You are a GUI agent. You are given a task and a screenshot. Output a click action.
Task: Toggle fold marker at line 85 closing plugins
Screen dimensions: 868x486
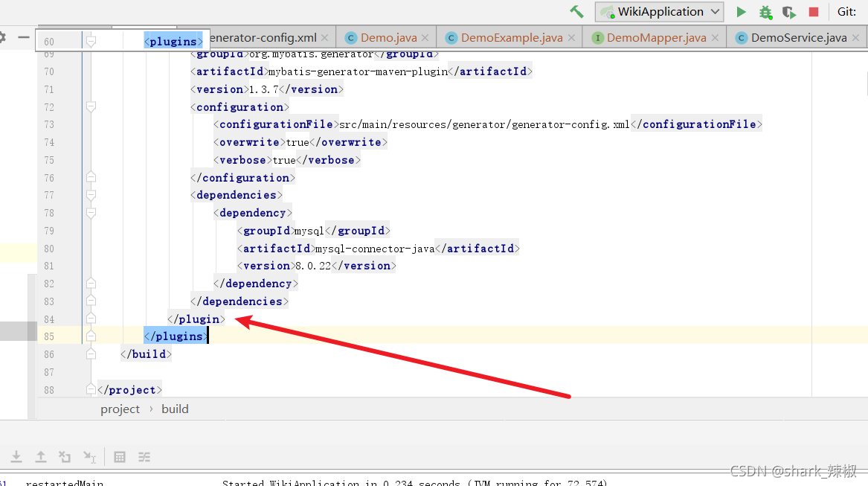pyautogui.click(x=91, y=336)
